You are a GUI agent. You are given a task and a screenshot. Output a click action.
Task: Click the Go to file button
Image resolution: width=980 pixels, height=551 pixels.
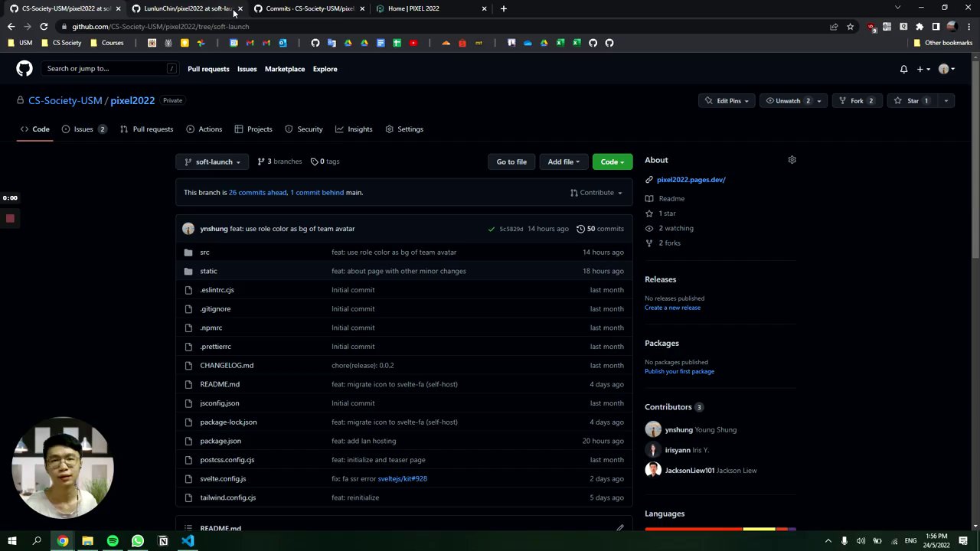511,162
